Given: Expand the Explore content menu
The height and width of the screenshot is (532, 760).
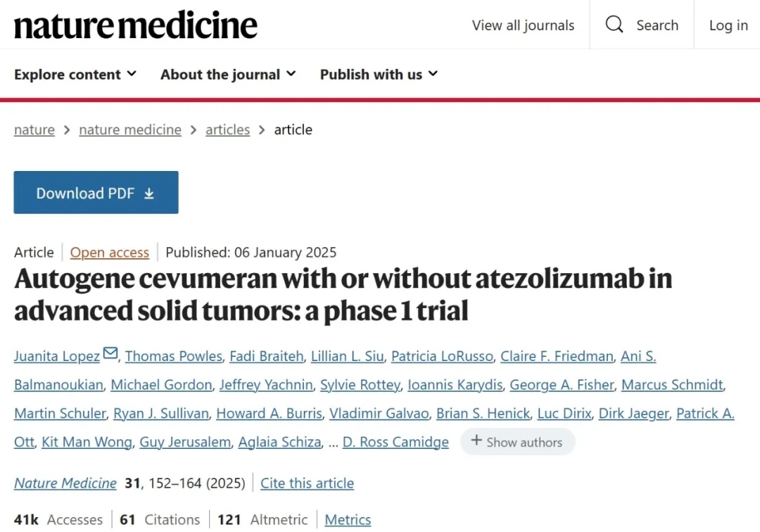Looking at the screenshot, I should coord(75,75).
